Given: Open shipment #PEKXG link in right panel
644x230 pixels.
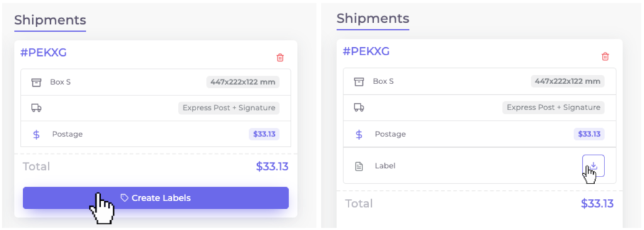Looking at the screenshot, I should click(367, 52).
